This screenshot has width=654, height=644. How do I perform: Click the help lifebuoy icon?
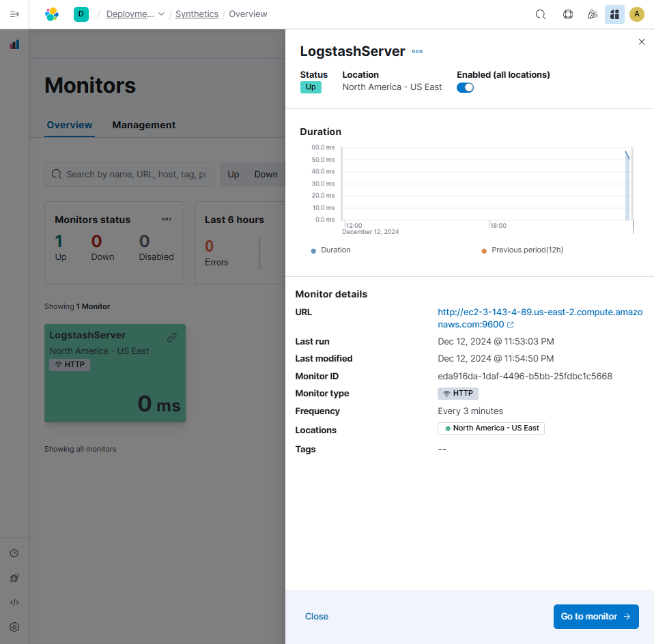[567, 14]
